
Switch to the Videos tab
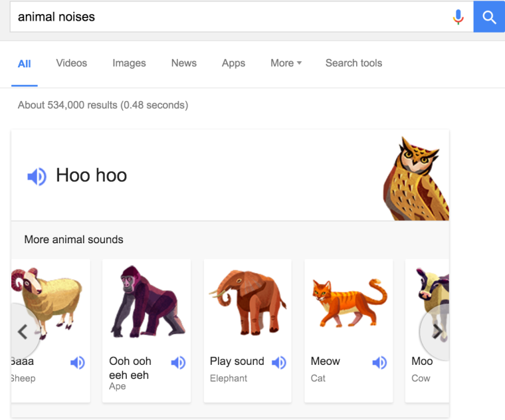coord(71,63)
